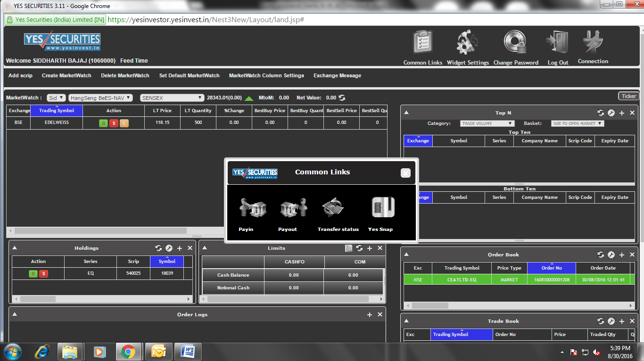
Task: Open the Sid MarketWatch dropdown
Action: coord(56,98)
